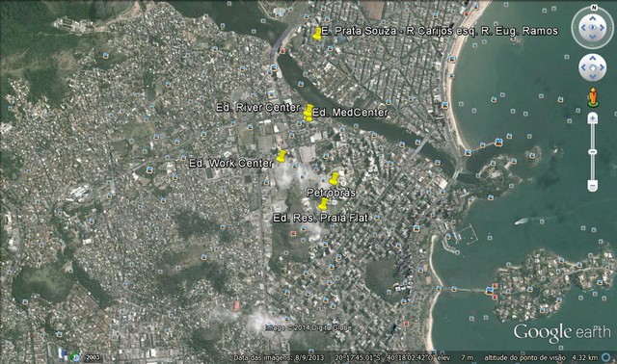Select the Ed. Work Center pushpin
Screen dimensions: 617x364
(x=281, y=156)
